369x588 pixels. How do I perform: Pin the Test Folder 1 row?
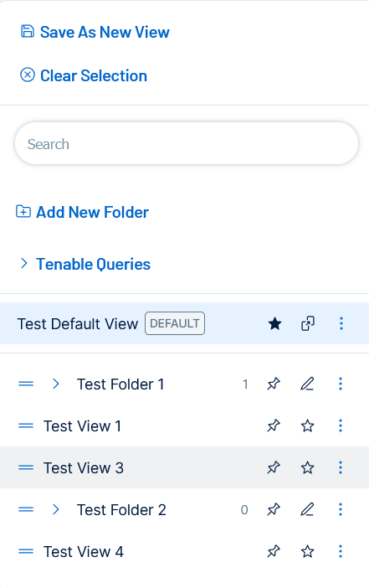pos(274,384)
